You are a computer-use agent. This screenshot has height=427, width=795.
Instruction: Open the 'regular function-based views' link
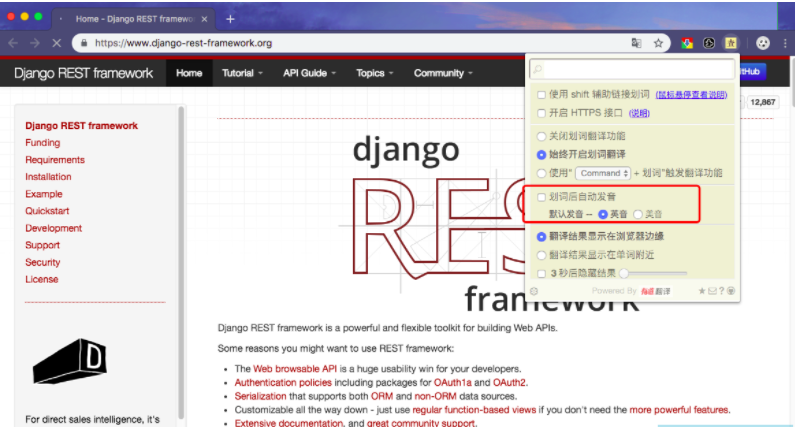click(x=474, y=410)
